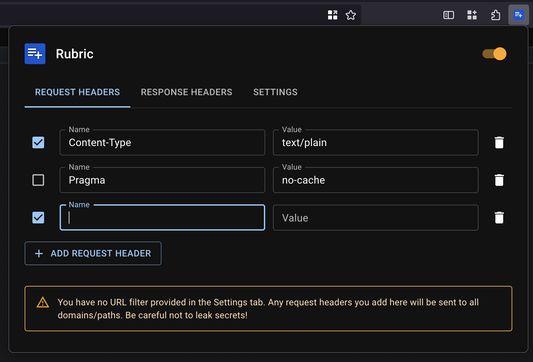Viewport: 533px width, 362px height.
Task: Click Add Request Header button
Action: pyautogui.click(x=93, y=253)
